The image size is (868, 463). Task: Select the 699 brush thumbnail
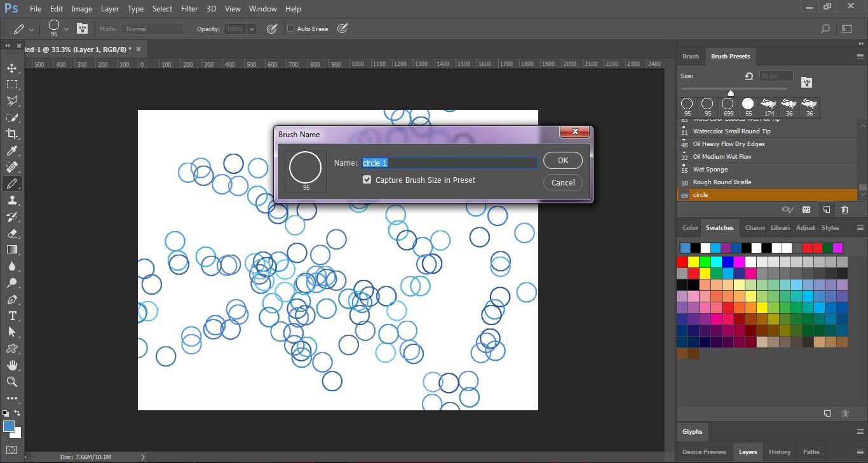pos(728,107)
